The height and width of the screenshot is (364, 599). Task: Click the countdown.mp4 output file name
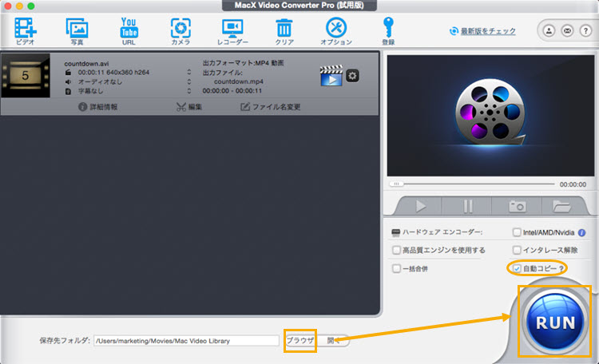coord(238,81)
